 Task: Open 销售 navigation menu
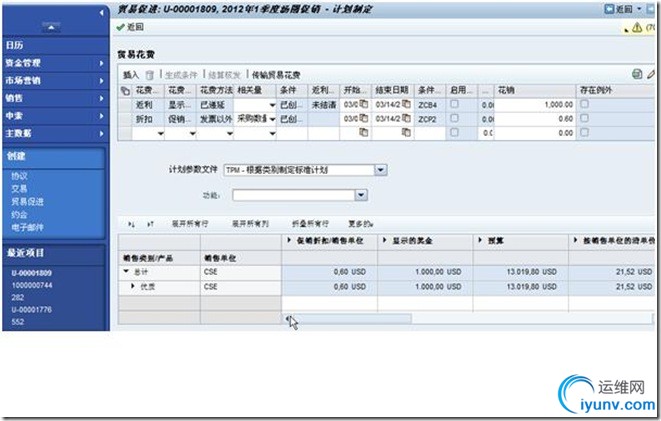(56, 98)
